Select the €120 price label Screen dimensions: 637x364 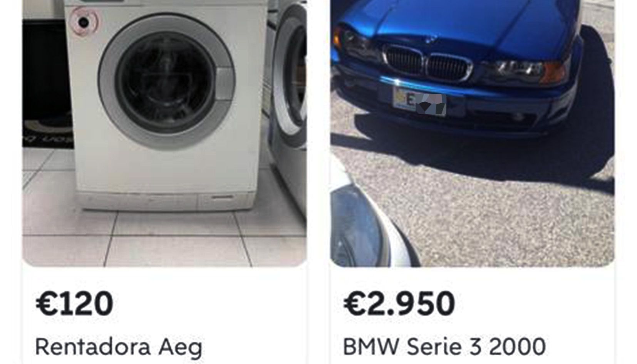[74, 304]
